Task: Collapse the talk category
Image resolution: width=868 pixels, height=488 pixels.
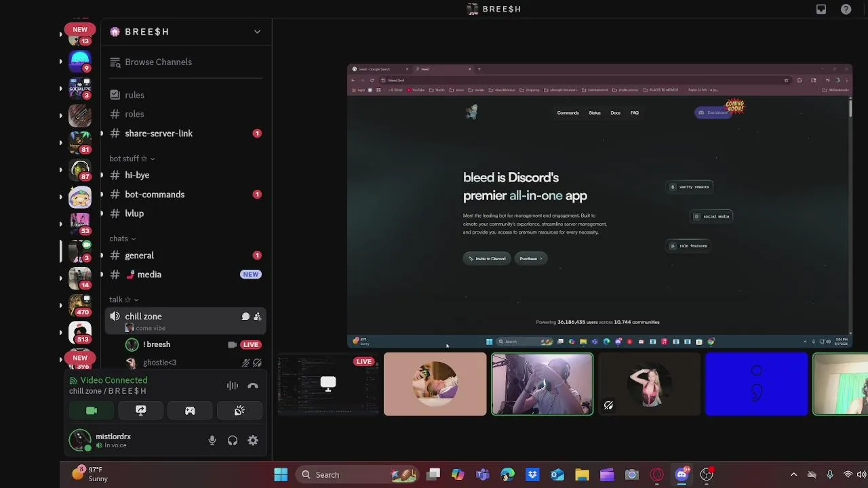Action: pyautogui.click(x=123, y=300)
